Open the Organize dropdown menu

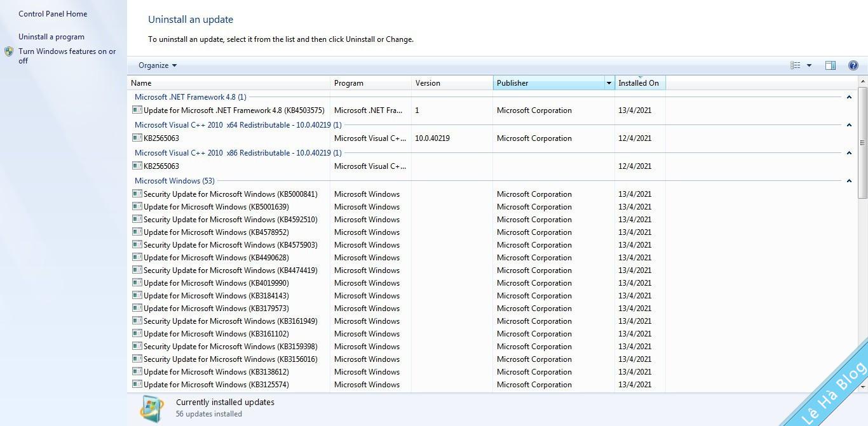click(158, 65)
